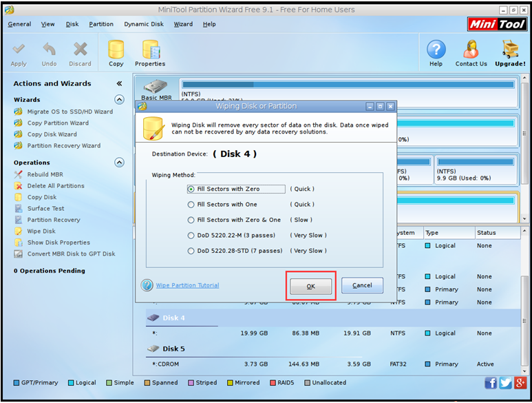Select the Disk 4 row in the list
Screen dimensions: 532x403
pos(333,318)
